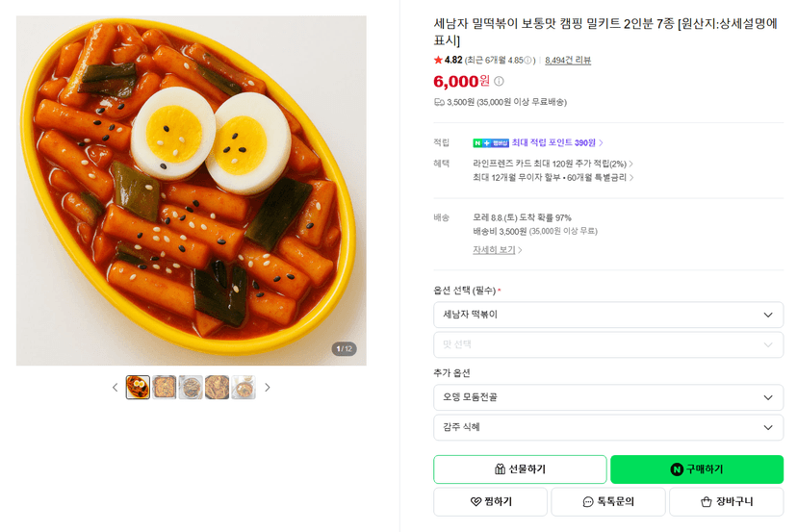This screenshot has width=797, height=532.
Task: Select the fifth product thumbnail
Action: pyautogui.click(x=244, y=388)
